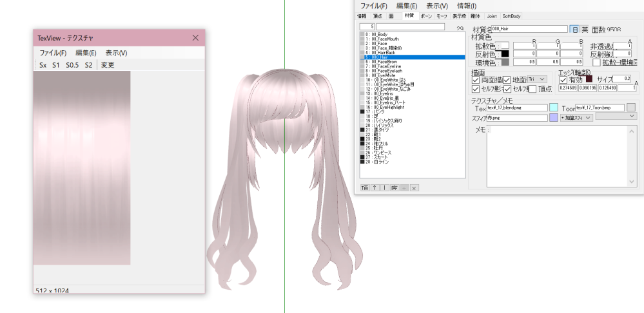The image size is (644, 313).
Task: Select material 0 : 00_Body
Action: pos(413,35)
